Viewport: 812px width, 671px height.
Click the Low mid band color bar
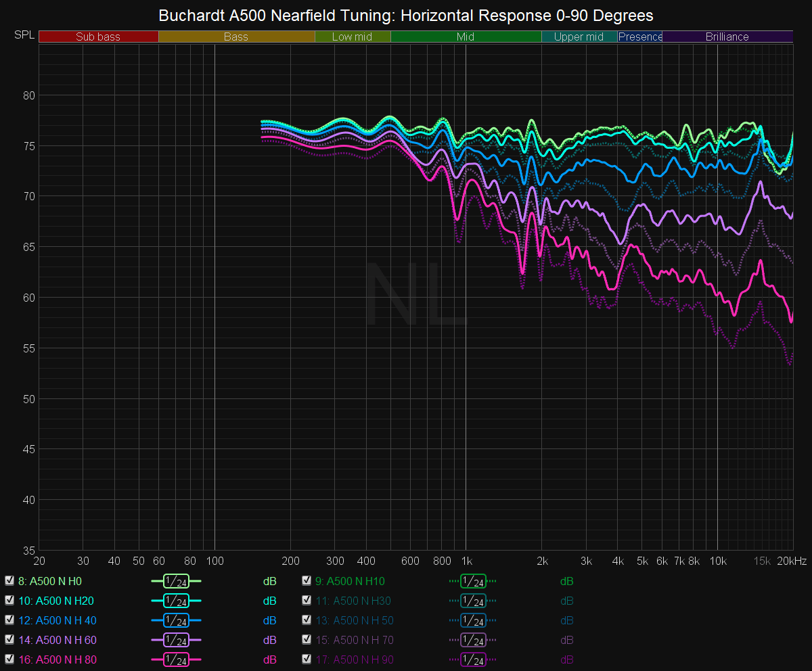tap(353, 37)
